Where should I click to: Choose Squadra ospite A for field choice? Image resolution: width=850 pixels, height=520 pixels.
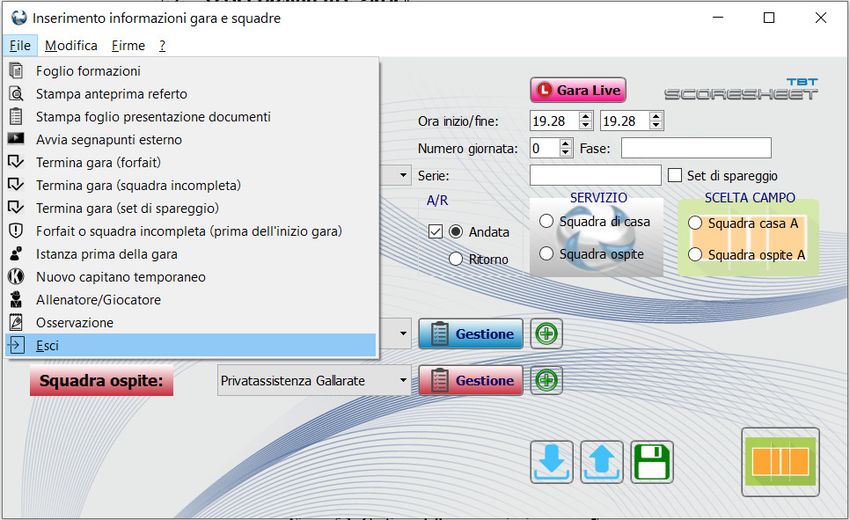pos(695,254)
